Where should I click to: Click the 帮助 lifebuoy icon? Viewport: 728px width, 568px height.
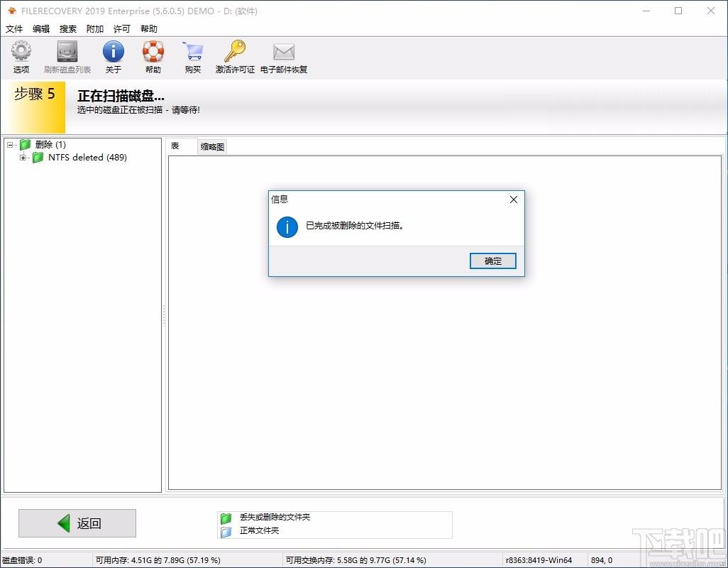pos(153,51)
